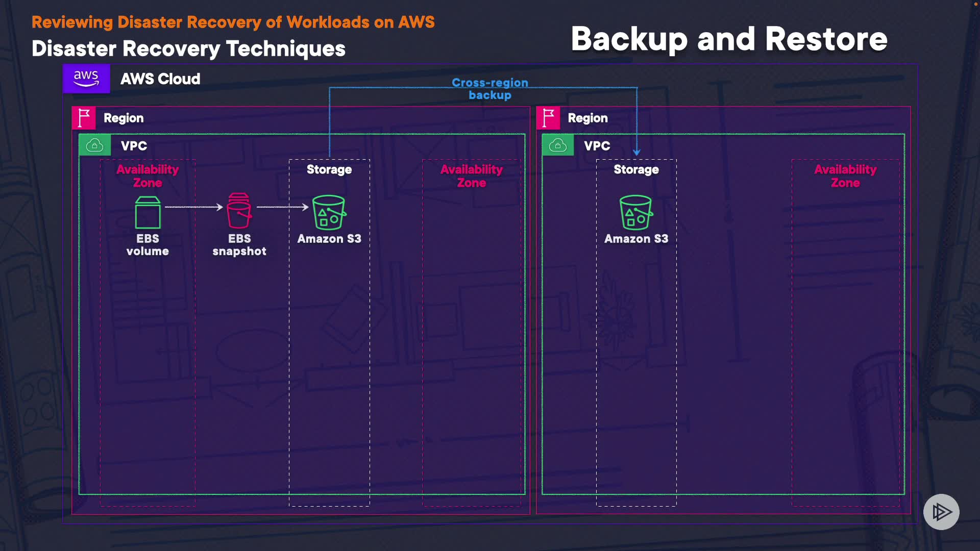
Task: Click the right region's Storage label
Action: pos(636,169)
